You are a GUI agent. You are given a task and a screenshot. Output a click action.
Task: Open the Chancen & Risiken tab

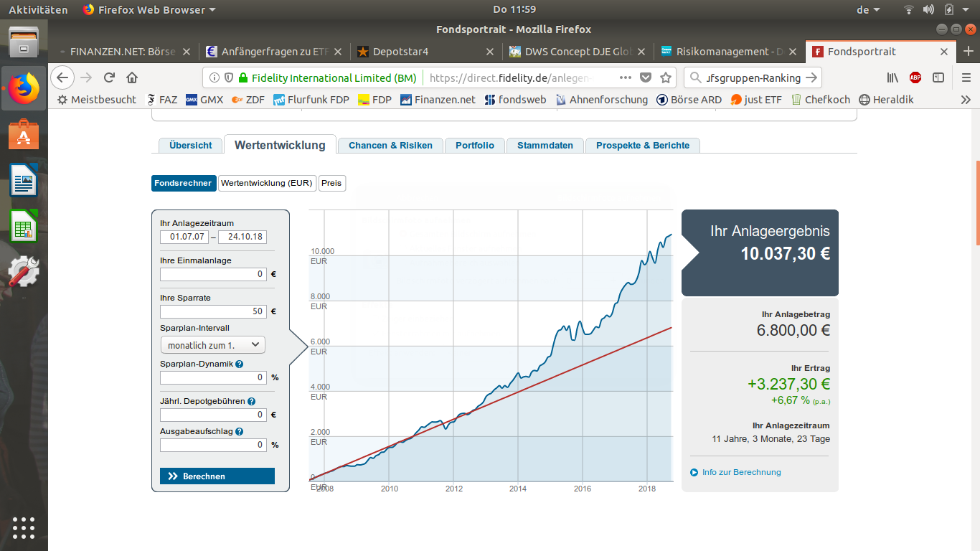[x=390, y=145]
